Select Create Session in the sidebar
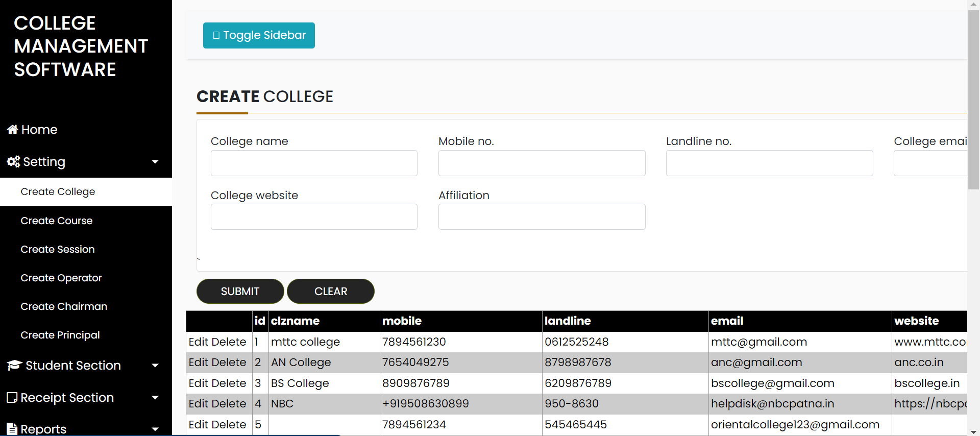The width and height of the screenshot is (980, 436). pos(58,249)
